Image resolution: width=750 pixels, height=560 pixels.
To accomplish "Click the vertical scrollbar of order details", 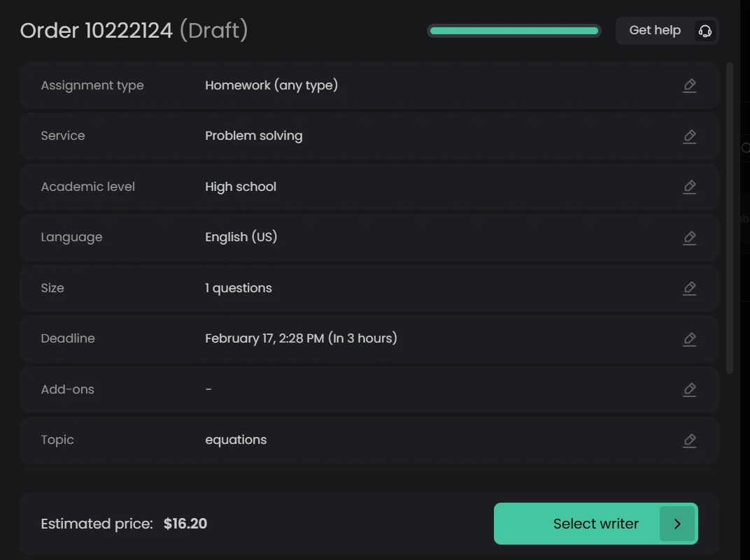I will [x=730, y=218].
